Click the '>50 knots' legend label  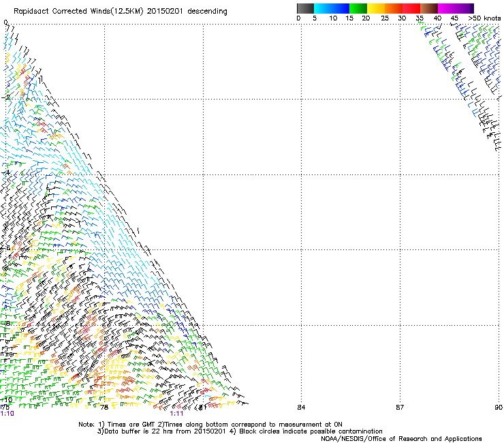point(484,18)
